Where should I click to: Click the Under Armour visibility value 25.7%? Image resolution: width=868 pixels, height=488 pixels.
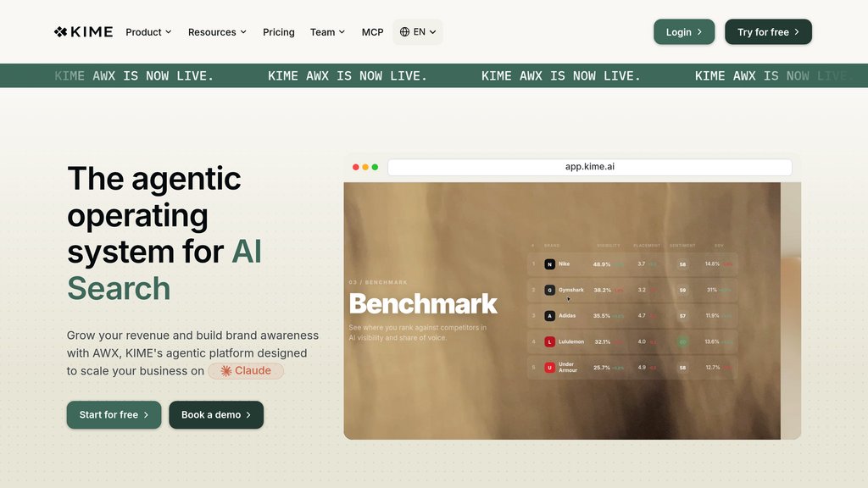click(x=602, y=368)
